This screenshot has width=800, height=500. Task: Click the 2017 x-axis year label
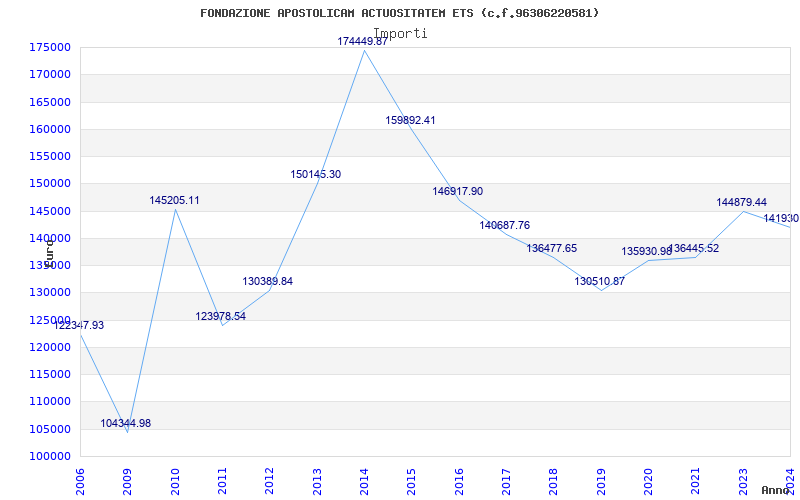coord(506,481)
